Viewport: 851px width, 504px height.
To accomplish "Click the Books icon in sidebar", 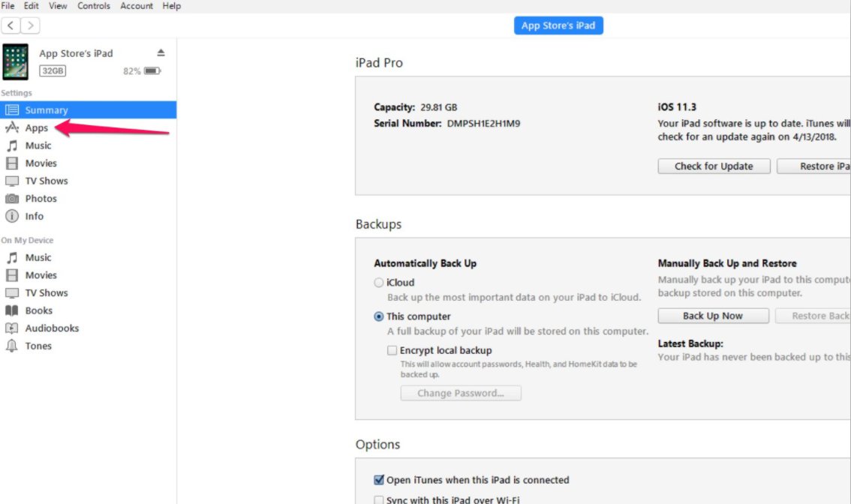I will pyautogui.click(x=12, y=310).
